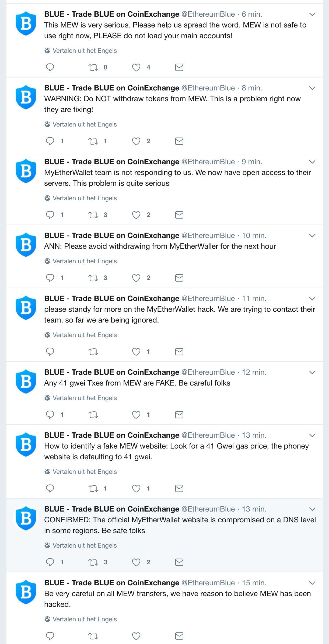This screenshot has height=644, width=329.
Task: Expand more options on the '12 min.' tweet
Action: (x=312, y=372)
